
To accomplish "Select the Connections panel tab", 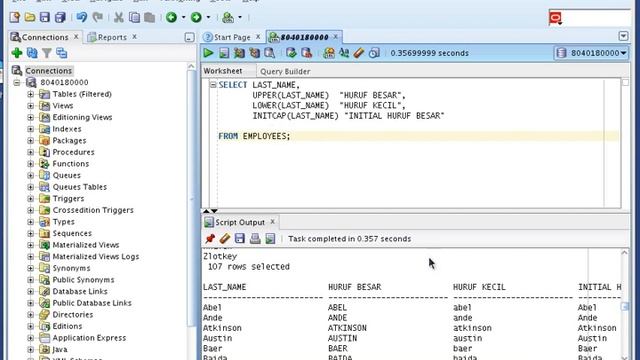I will click(45, 37).
